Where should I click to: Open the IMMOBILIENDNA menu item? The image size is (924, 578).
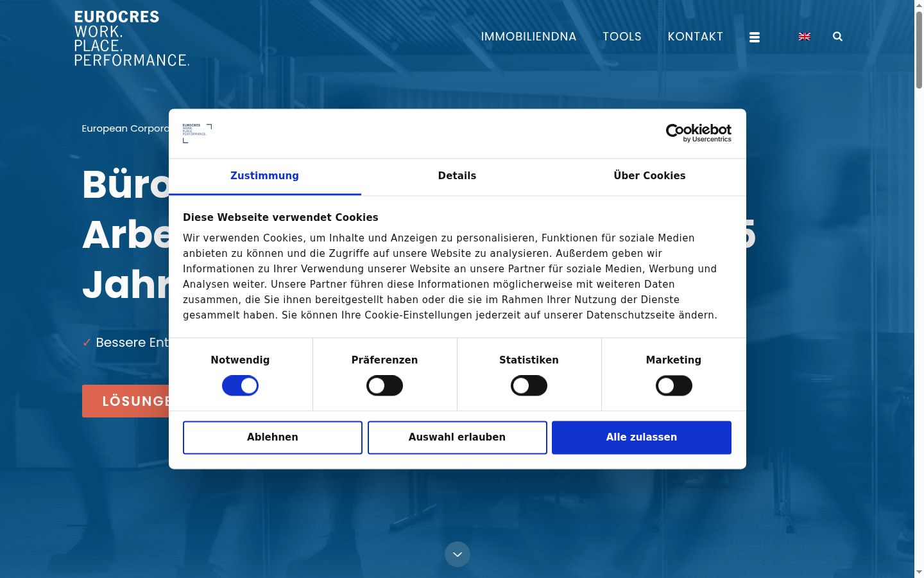pos(529,37)
